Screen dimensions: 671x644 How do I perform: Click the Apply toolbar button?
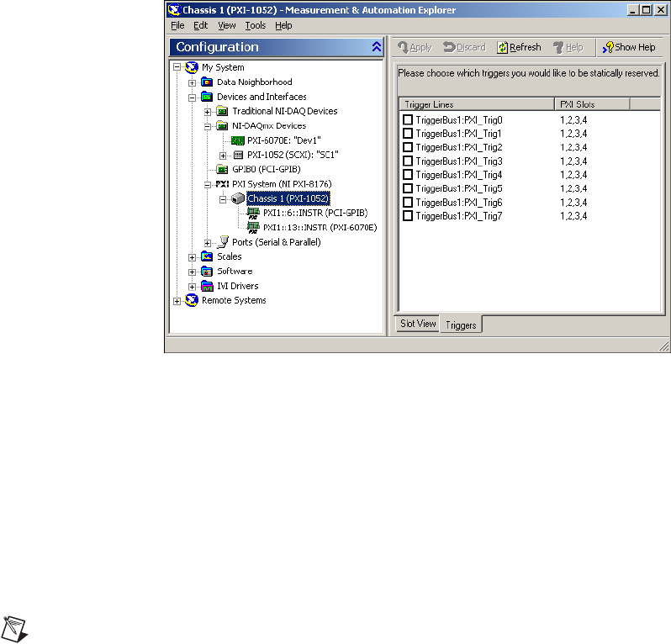415,47
